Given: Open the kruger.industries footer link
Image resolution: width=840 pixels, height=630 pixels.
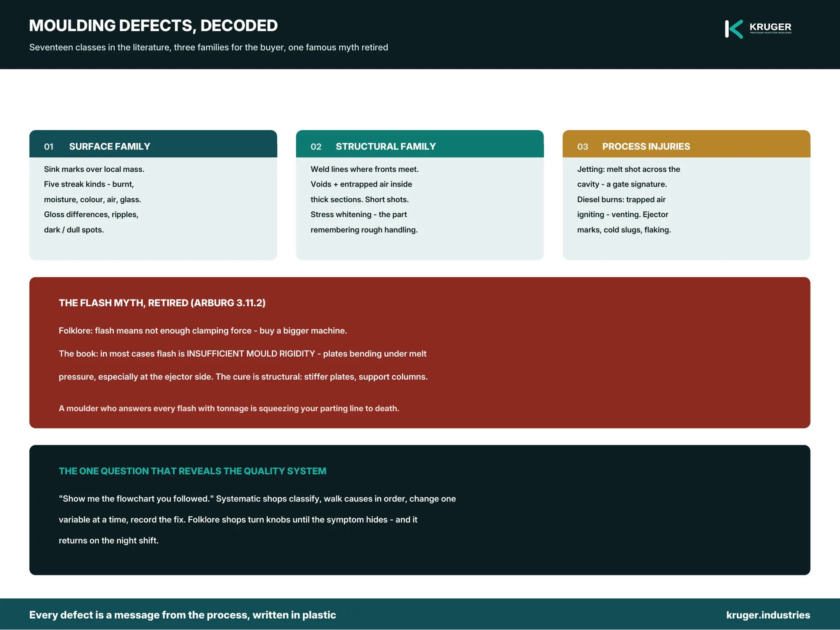Looking at the screenshot, I should (768, 615).
